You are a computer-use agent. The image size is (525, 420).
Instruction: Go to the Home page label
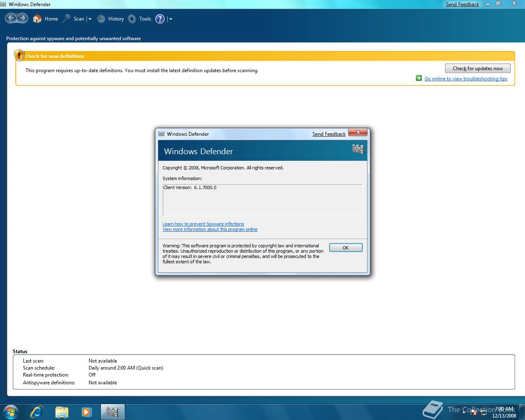coord(51,19)
